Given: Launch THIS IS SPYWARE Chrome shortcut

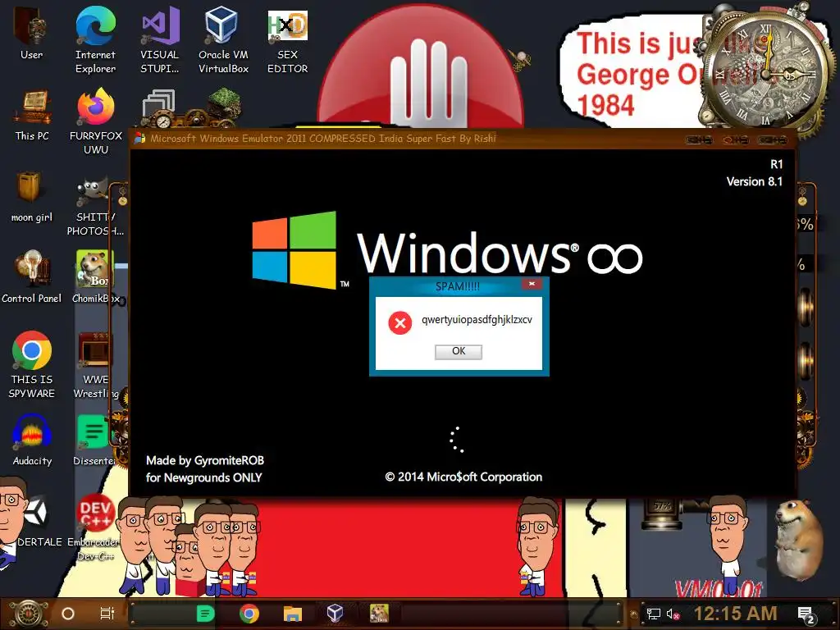Looking at the screenshot, I should tap(32, 364).
